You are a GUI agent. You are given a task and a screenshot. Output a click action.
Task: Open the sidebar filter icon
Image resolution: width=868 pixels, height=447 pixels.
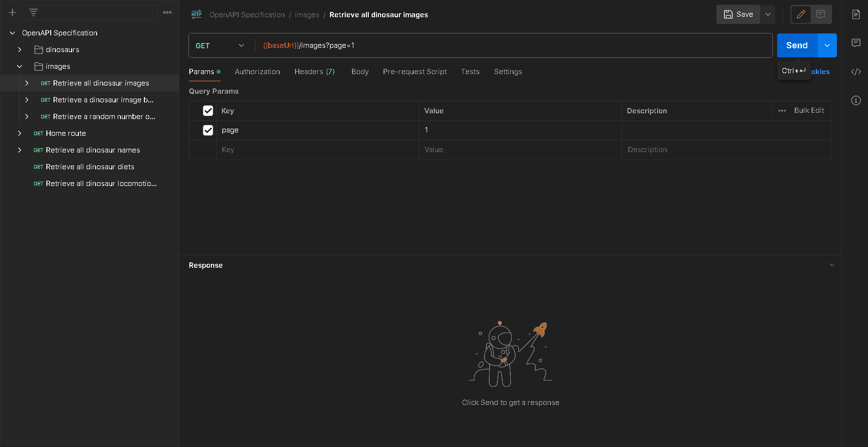point(33,12)
